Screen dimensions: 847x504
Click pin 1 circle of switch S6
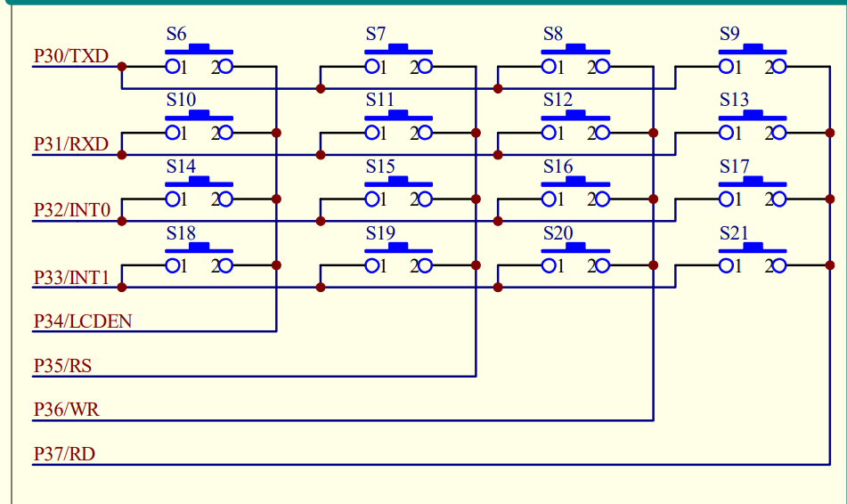172,67
